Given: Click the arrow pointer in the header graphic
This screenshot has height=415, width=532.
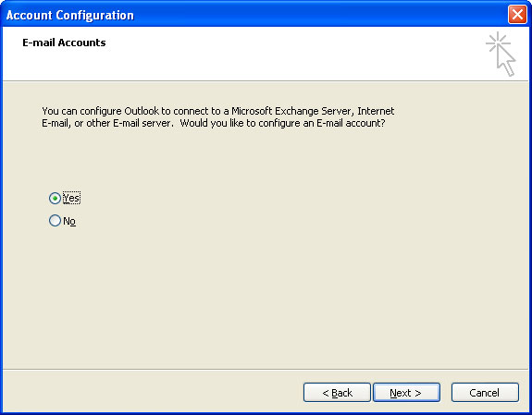Looking at the screenshot, I should [506, 61].
